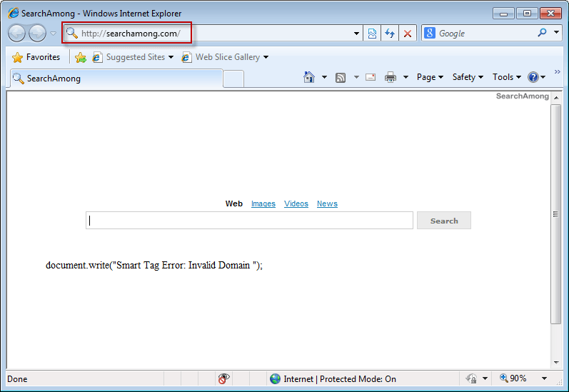Click the InPrivate filtering status bar icon

pos(223,378)
